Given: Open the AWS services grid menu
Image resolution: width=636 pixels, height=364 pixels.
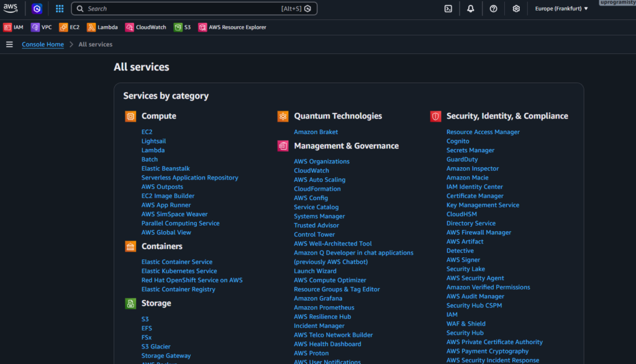Looking at the screenshot, I should click(x=60, y=9).
